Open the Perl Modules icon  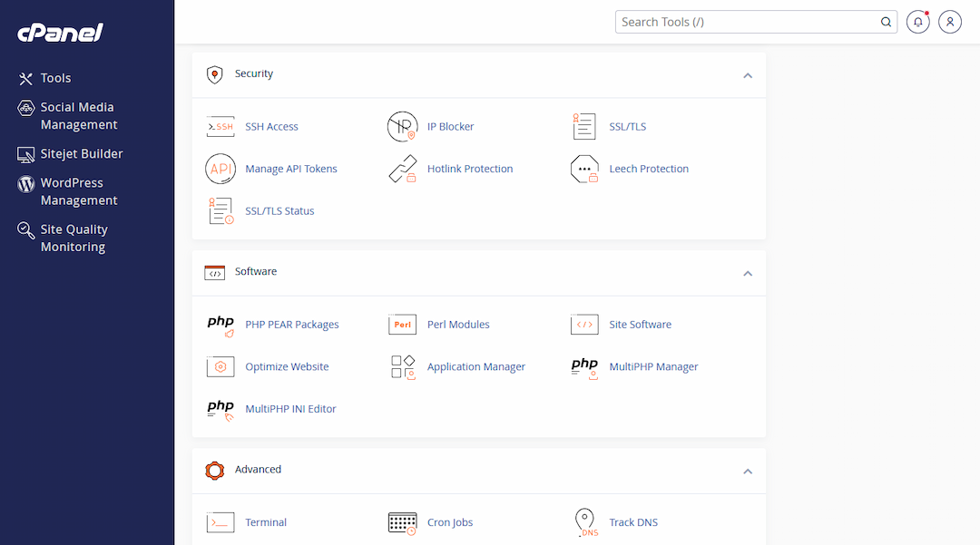[403, 325]
